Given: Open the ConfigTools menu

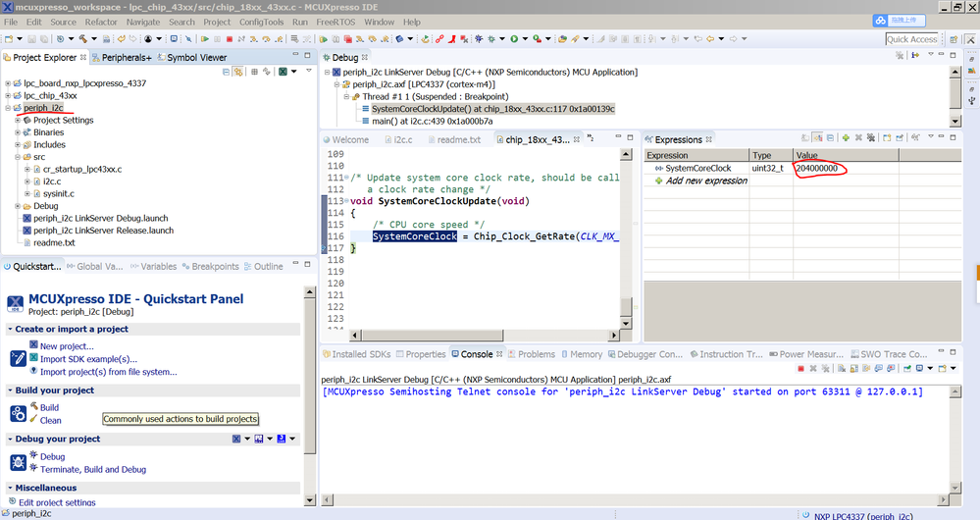Looking at the screenshot, I should point(262,22).
